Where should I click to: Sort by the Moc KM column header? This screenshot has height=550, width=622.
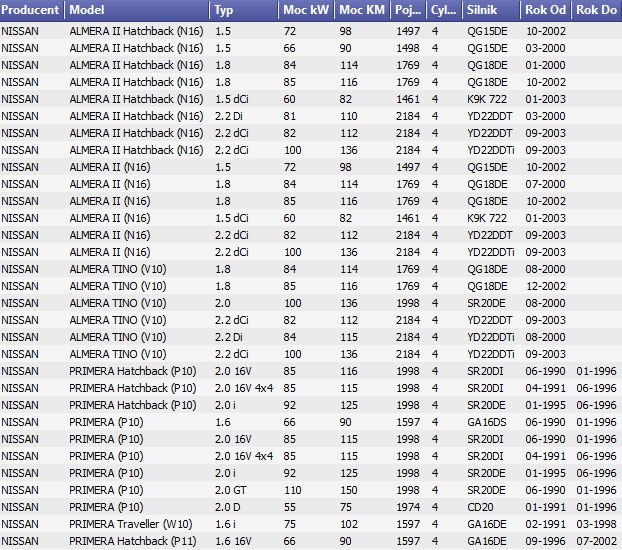362,10
